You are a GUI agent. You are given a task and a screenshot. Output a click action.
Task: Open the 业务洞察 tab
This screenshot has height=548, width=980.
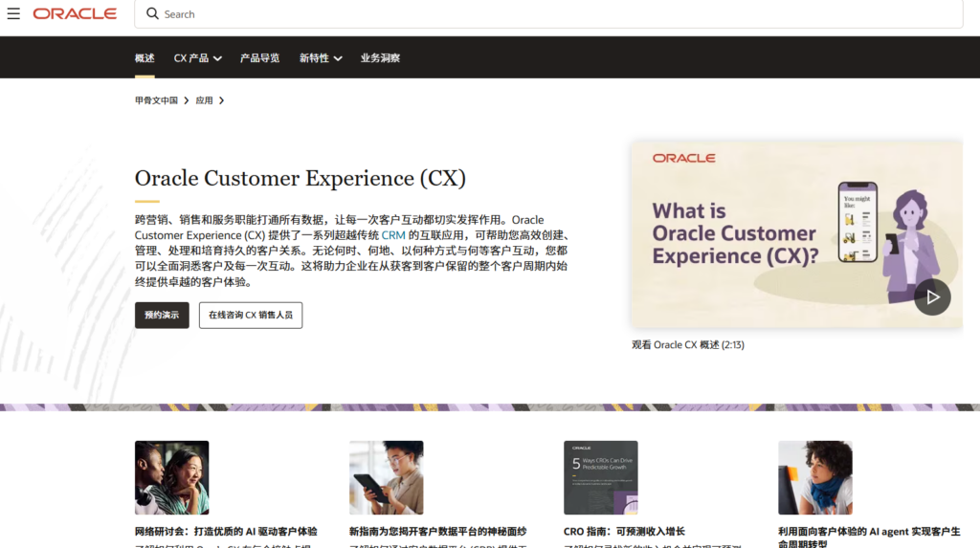(380, 58)
